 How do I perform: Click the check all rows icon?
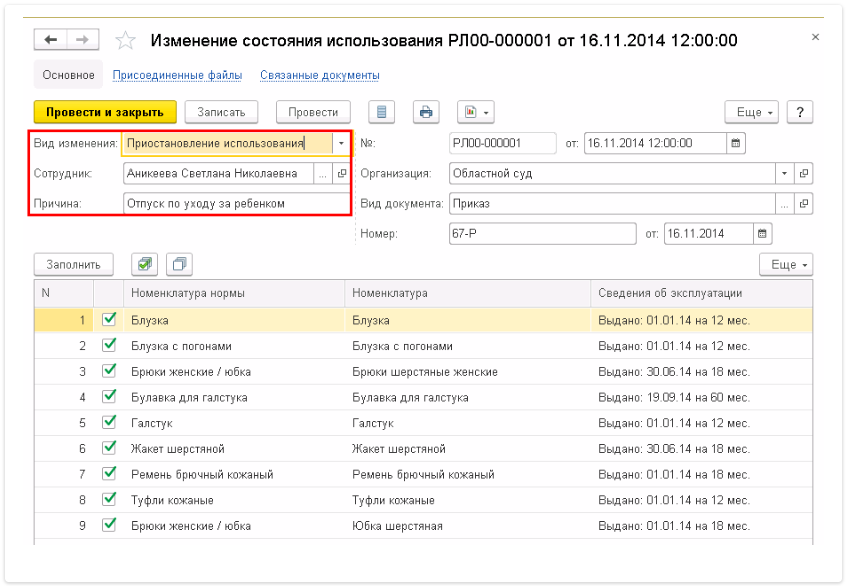point(145,264)
